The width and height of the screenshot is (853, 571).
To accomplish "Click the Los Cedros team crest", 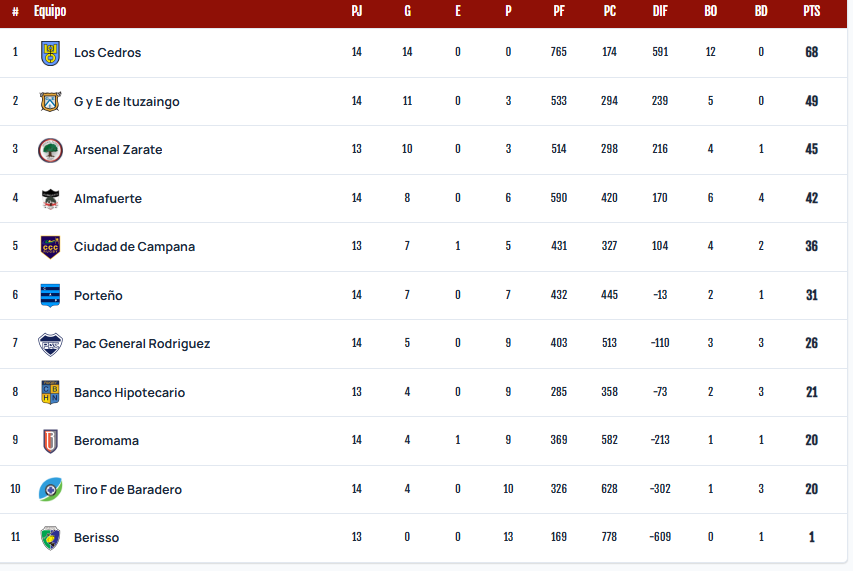I will pos(50,53).
